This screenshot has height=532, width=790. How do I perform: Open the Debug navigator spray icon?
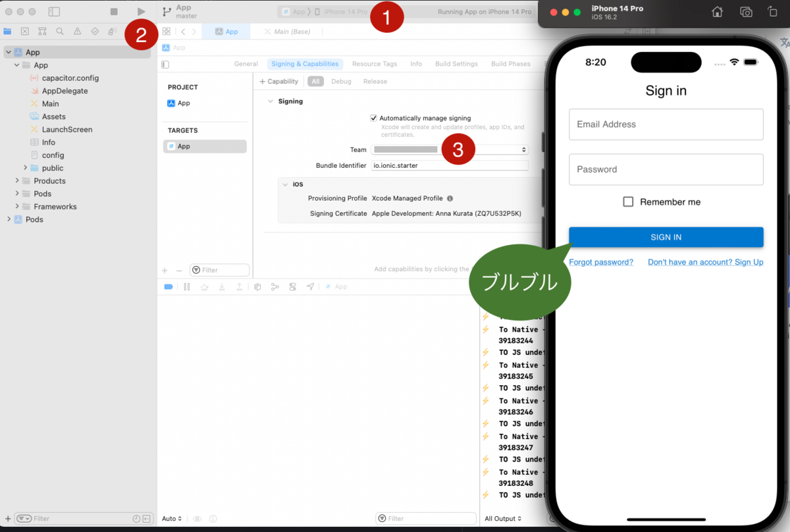click(x=112, y=31)
